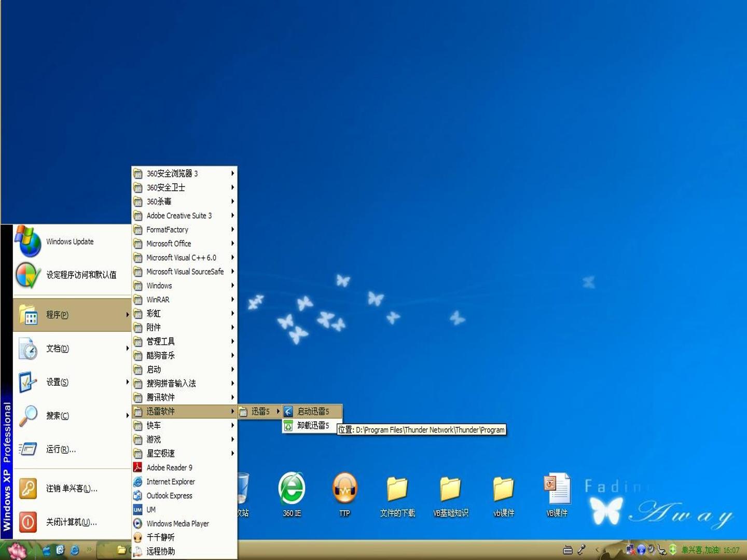Click 注销 单兴喜(L)... log off entry
The image size is (747, 560).
72,488
